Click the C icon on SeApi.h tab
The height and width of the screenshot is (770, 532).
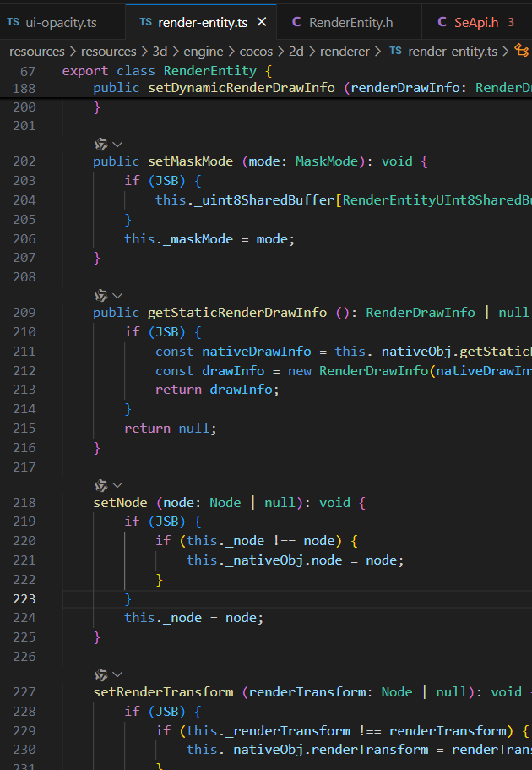(x=442, y=22)
